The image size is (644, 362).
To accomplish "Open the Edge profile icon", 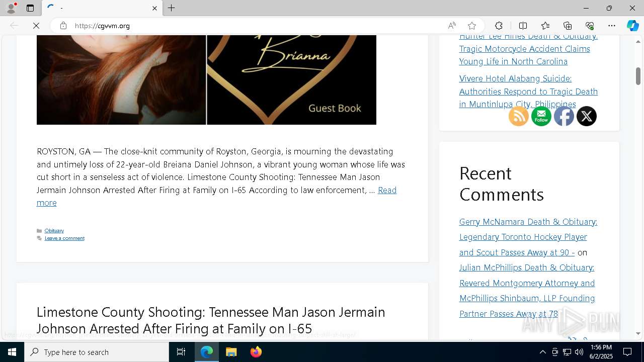I will (11, 8).
